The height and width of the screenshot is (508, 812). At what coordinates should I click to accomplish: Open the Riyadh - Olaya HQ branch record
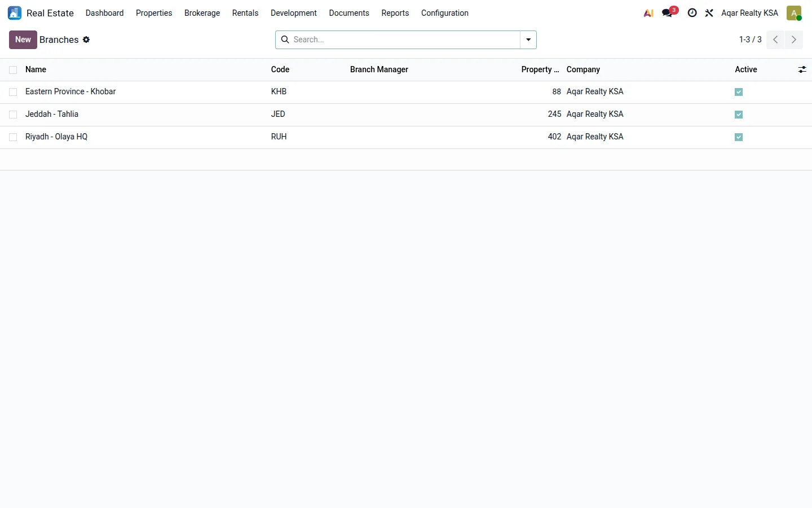pos(56,137)
